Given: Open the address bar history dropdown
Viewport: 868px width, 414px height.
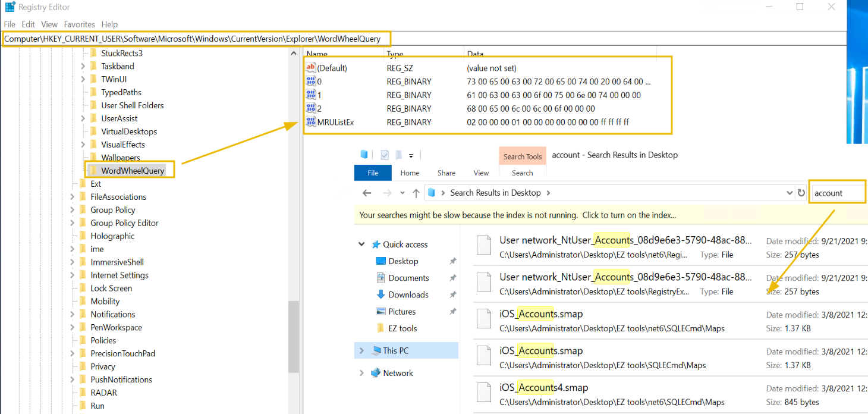Looking at the screenshot, I should 790,193.
